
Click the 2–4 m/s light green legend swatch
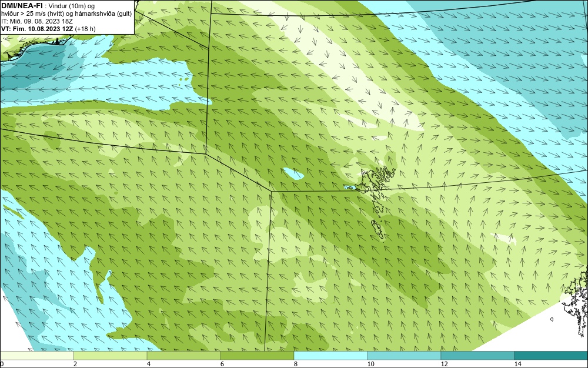[111, 356]
